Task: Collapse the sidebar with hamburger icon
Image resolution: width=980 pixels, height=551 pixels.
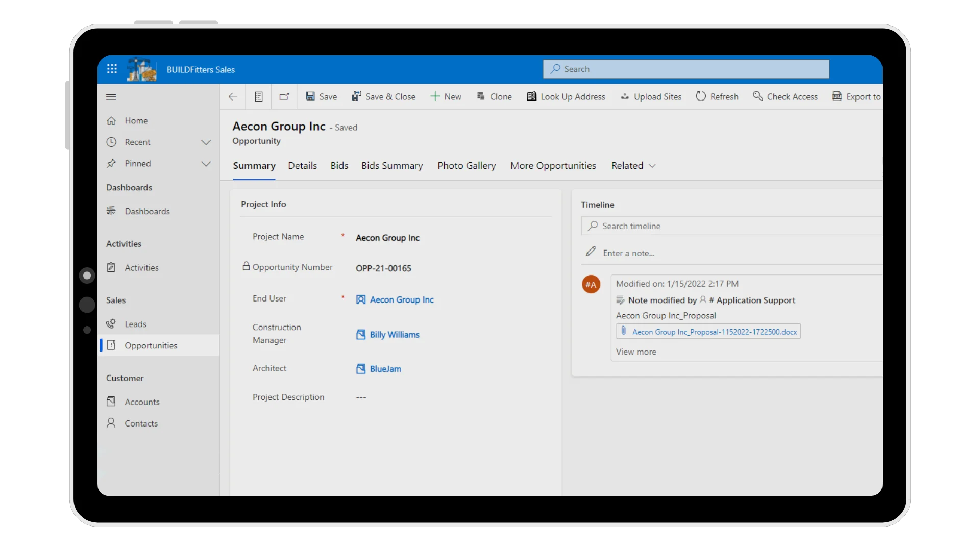Action: 111,97
